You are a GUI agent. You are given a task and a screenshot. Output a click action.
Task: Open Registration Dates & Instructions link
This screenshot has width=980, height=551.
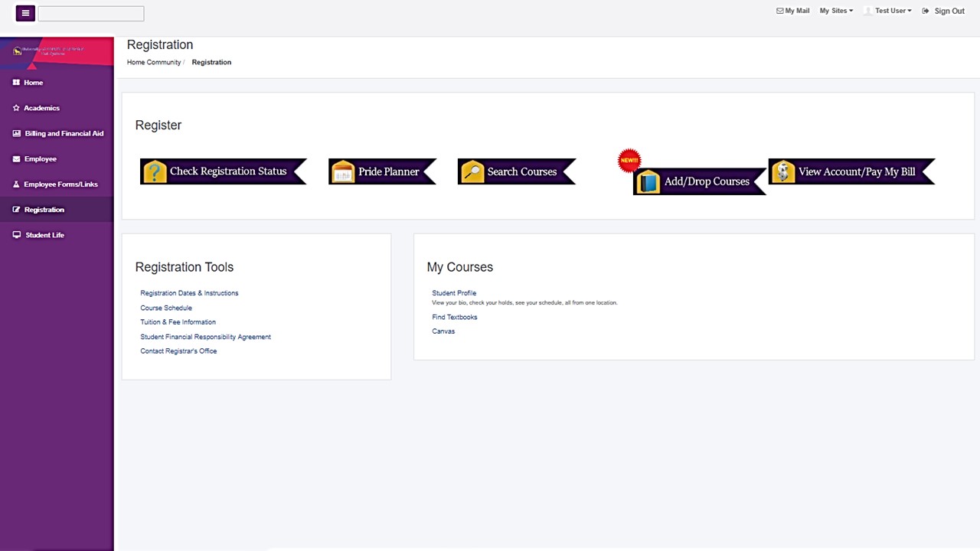pyautogui.click(x=189, y=293)
